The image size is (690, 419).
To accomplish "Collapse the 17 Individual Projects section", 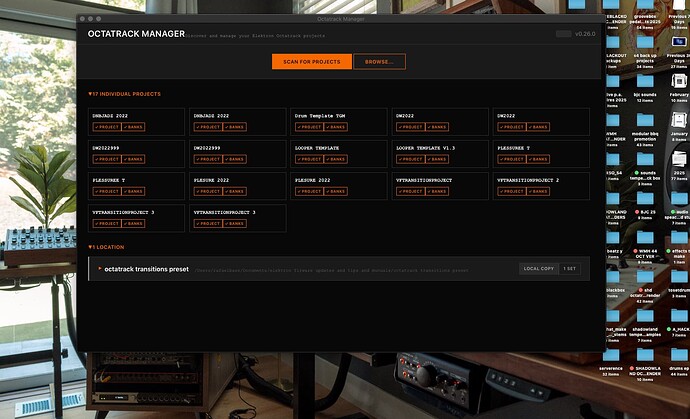I will pos(125,94).
